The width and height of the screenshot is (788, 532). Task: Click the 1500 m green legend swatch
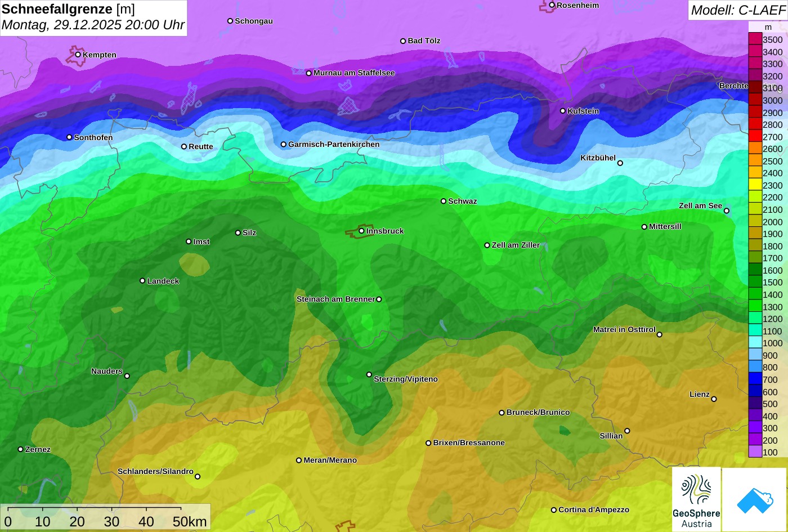click(x=755, y=282)
